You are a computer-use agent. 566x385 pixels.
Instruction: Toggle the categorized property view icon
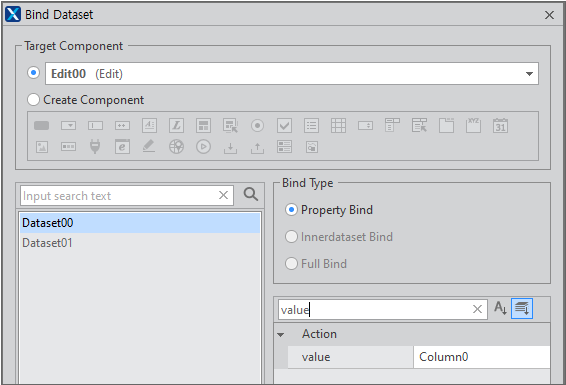coord(522,309)
